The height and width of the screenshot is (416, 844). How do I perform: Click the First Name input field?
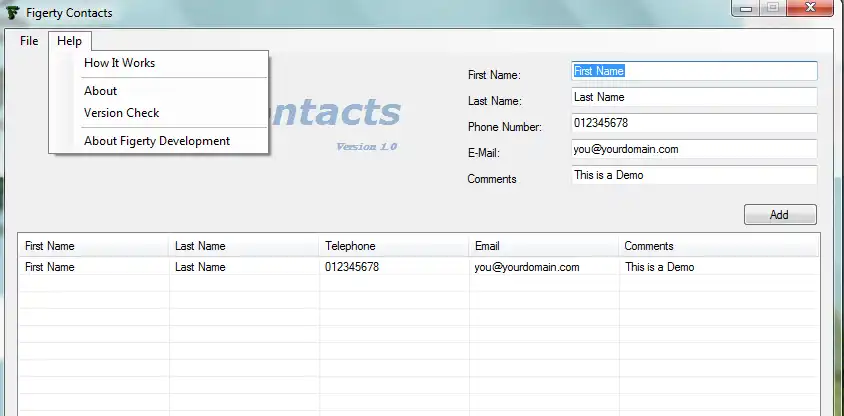pyautogui.click(x=694, y=71)
